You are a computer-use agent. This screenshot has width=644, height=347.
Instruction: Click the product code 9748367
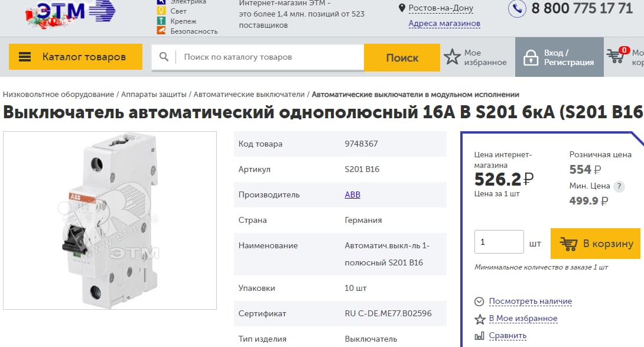tap(361, 144)
